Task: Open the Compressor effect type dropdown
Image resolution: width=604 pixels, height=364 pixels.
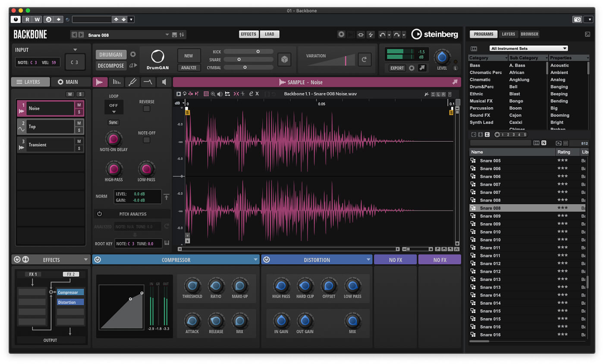Action: tap(256, 260)
